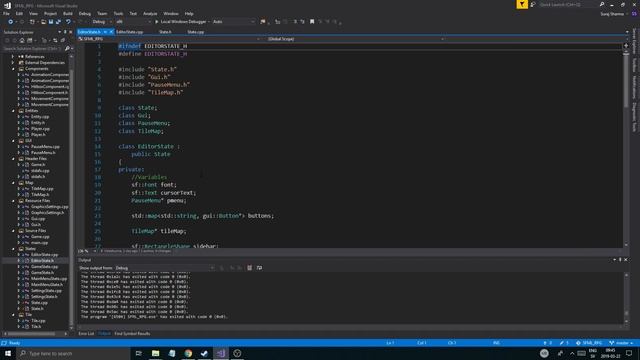Close the Output panel
Viewport: 640px width, 360px height.
(626, 260)
